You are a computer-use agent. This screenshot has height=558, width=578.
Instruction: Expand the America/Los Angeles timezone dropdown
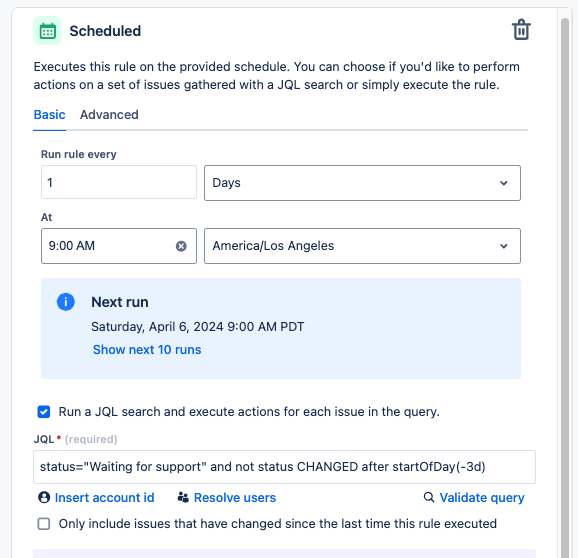pos(362,246)
